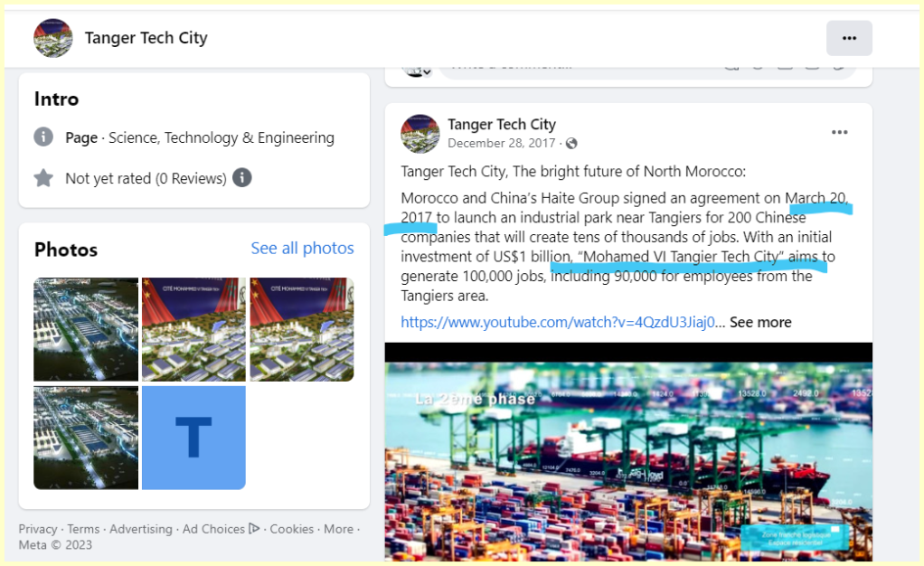Viewport: 924px width, 566px height.
Task: Click the public globe audience icon
Action: click(x=571, y=144)
